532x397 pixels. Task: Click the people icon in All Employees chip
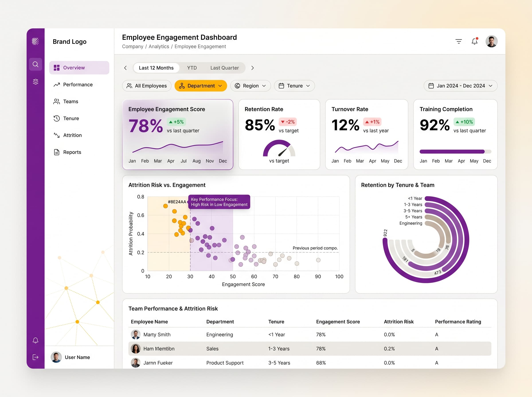pos(129,86)
